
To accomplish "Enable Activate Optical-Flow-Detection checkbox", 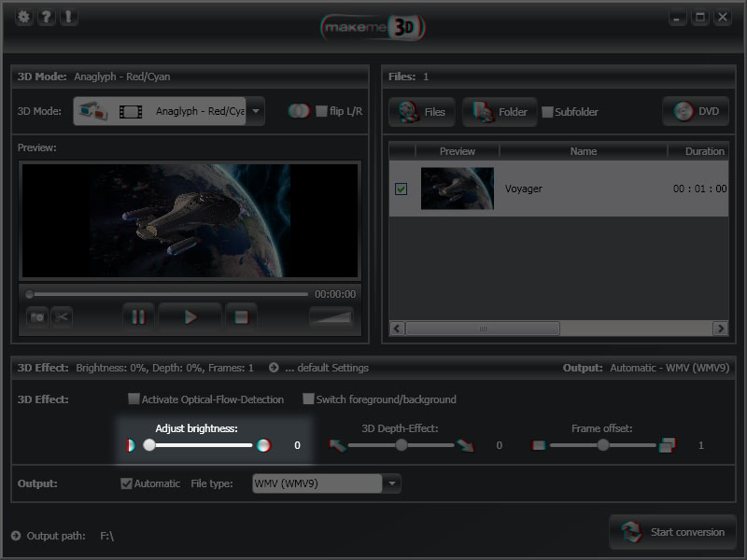I will pyautogui.click(x=134, y=399).
